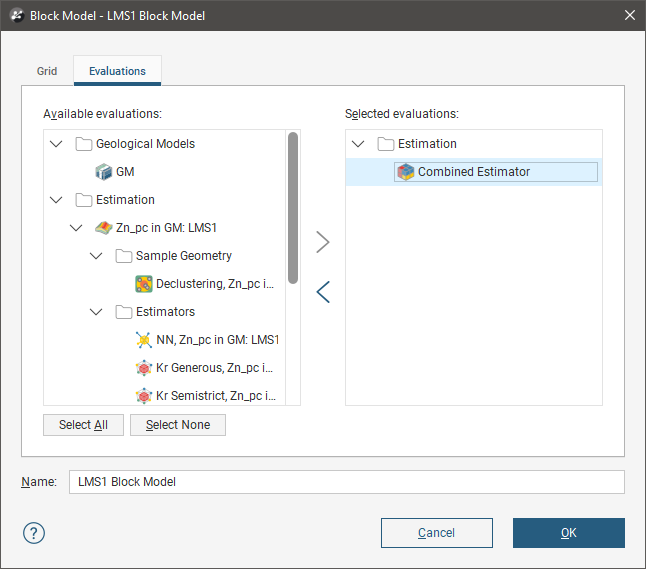Viewport: 646px width, 569px height.
Task: Collapse the Geological Models folder
Action: (x=56, y=144)
